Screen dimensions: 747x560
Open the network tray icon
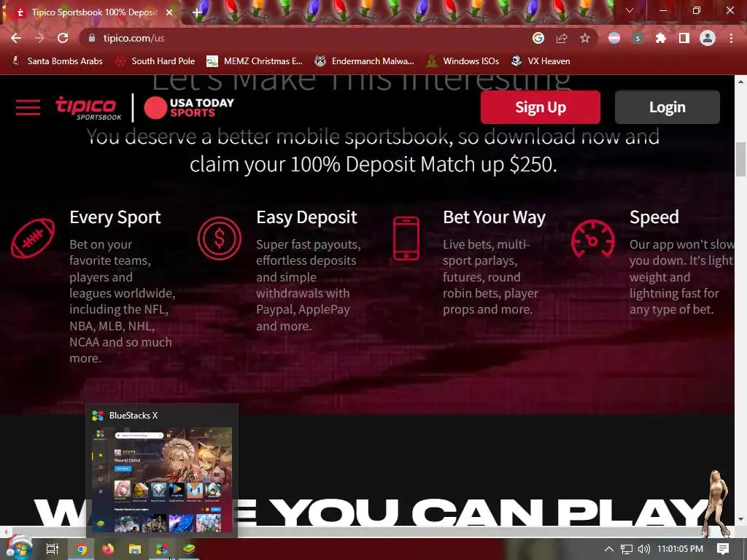[x=626, y=549]
